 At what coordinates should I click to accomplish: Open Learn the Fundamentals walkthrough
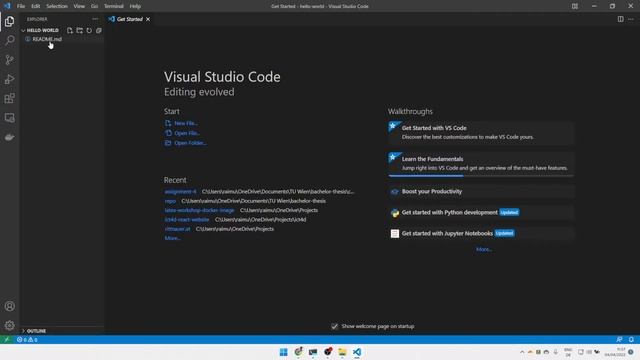481,164
